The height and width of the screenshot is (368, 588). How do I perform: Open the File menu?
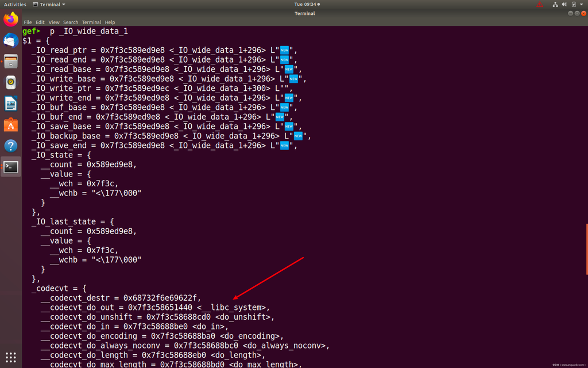click(x=28, y=22)
